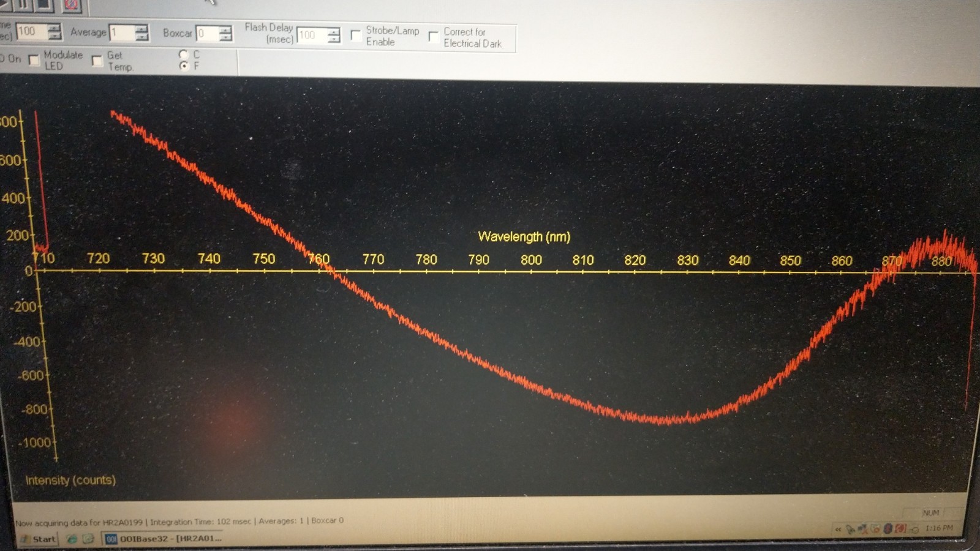980x551 pixels.
Task: Decrease the Average value with down arrow
Action: click(141, 37)
